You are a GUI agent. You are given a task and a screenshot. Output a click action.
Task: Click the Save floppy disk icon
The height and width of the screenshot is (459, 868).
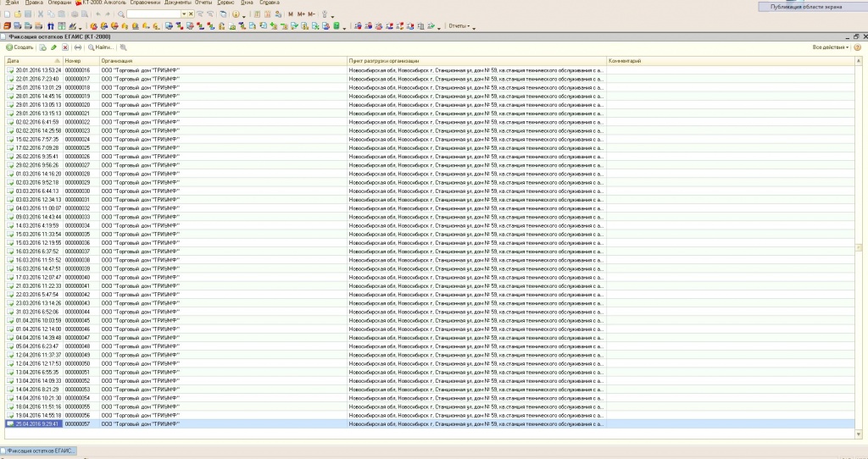tap(28, 14)
